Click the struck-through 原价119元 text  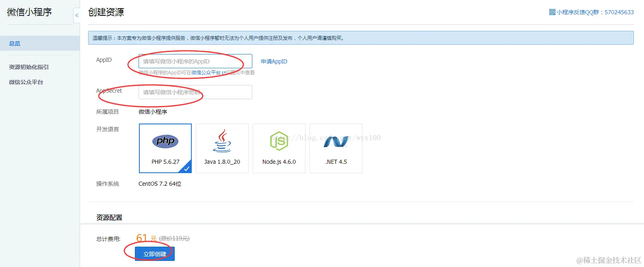click(x=174, y=239)
